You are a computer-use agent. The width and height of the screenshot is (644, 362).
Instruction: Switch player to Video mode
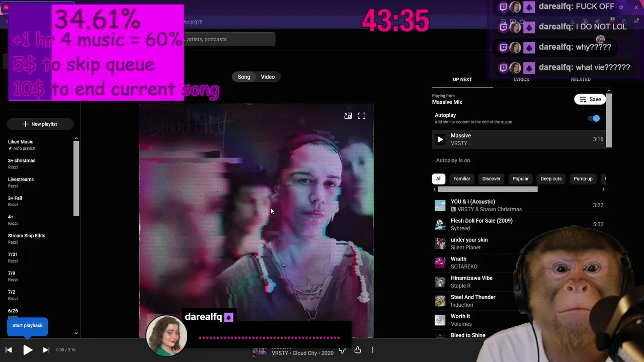[268, 77]
